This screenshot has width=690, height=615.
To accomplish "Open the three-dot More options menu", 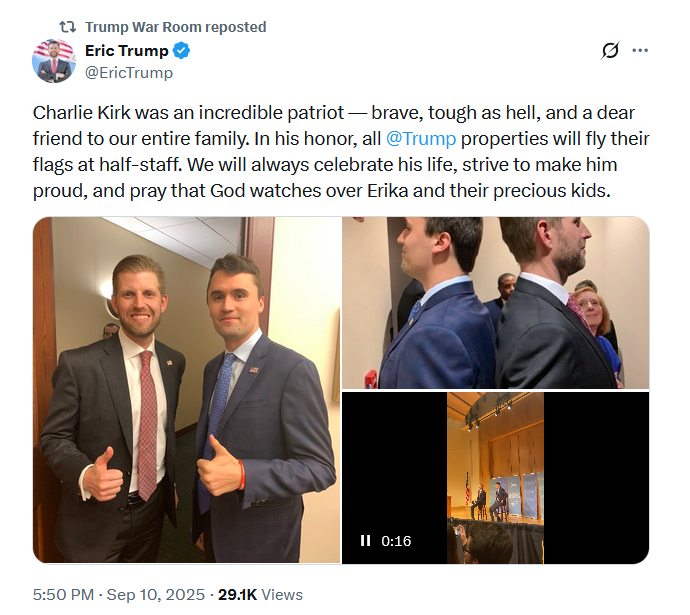I will click(641, 51).
